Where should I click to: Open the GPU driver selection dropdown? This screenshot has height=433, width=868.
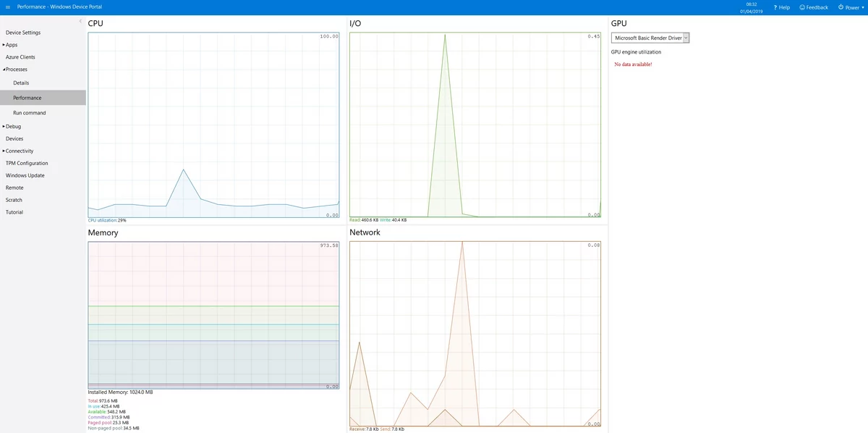pyautogui.click(x=650, y=38)
